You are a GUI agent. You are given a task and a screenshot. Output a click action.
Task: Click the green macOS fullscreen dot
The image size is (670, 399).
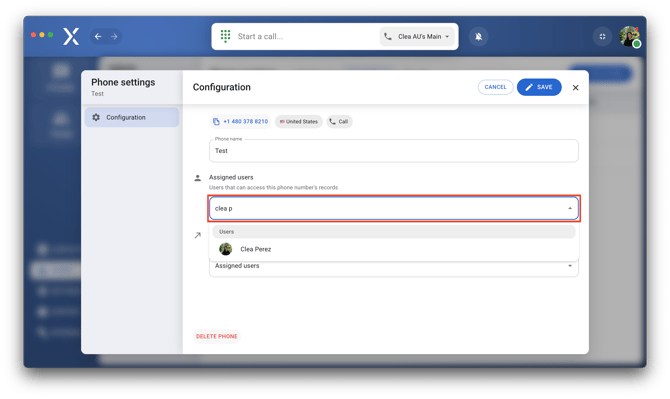point(50,35)
